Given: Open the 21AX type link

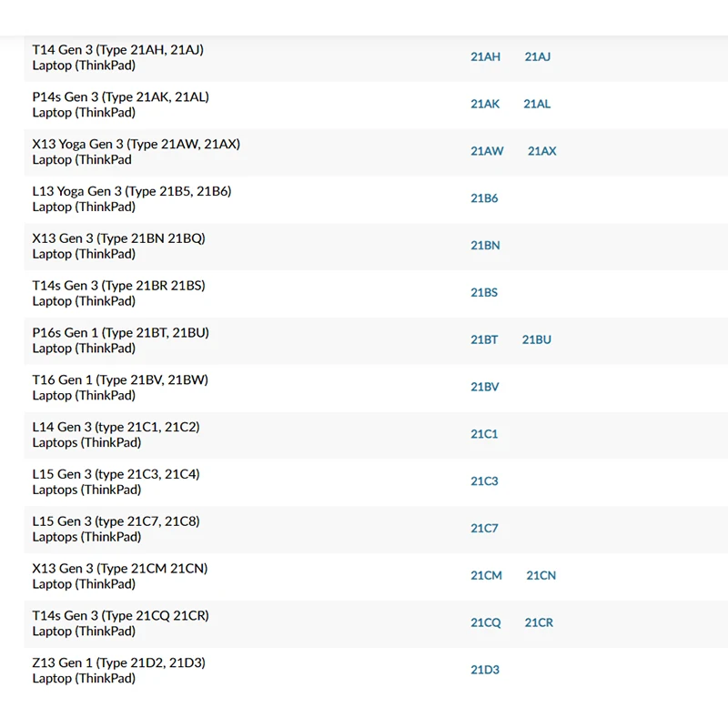Looking at the screenshot, I should click(541, 151).
